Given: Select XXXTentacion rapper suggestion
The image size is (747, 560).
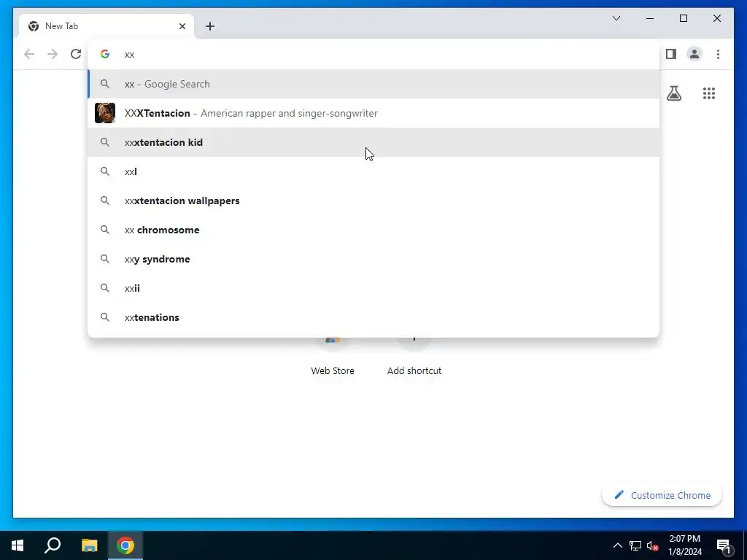Looking at the screenshot, I should tap(373, 113).
